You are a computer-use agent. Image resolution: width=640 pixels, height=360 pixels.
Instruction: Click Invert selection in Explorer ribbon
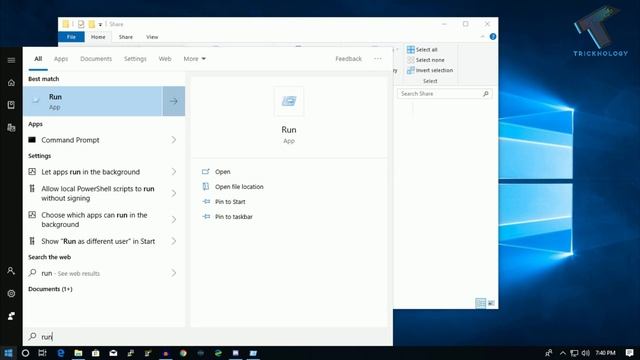[430, 70]
